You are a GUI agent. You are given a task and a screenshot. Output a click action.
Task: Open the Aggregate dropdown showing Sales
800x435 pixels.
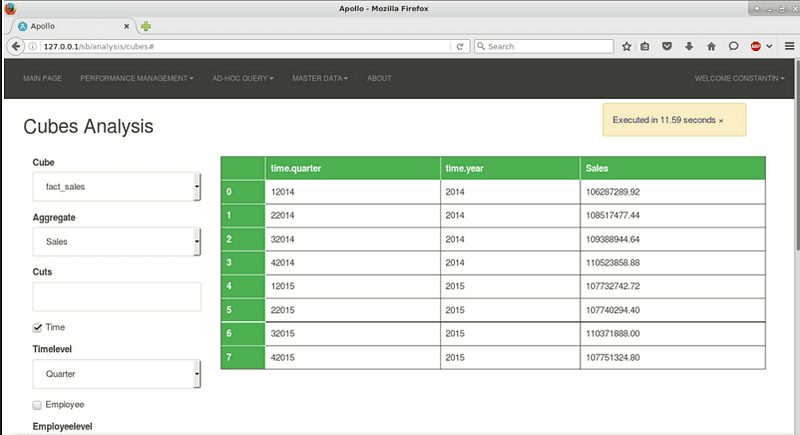117,242
